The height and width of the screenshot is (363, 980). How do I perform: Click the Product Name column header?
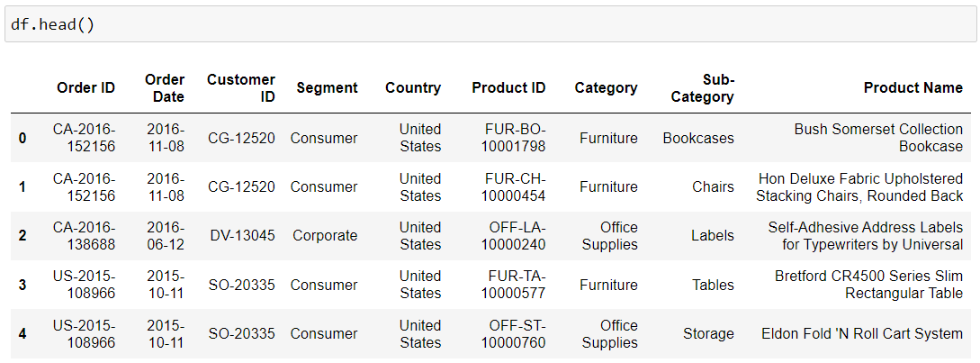coord(913,88)
